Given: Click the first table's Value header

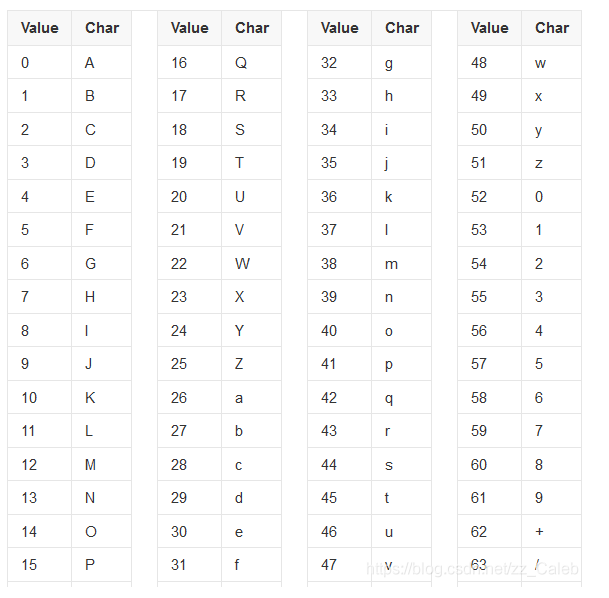Looking at the screenshot, I should click(x=40, y=28).
